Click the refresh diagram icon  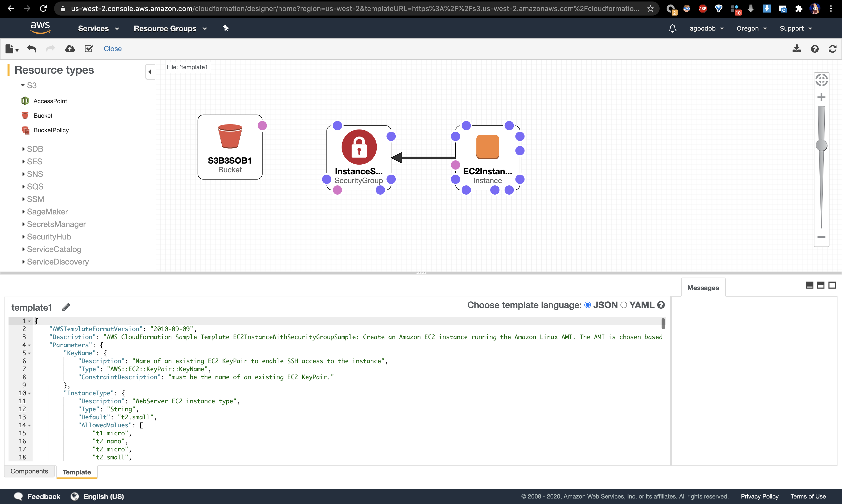pyautogui.click(x=832, y=49)
